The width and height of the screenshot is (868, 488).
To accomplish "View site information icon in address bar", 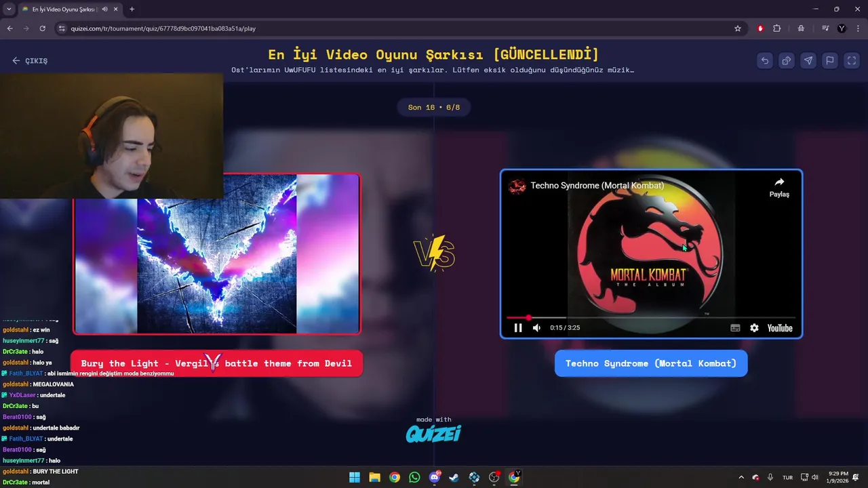I will click(62, 28).
